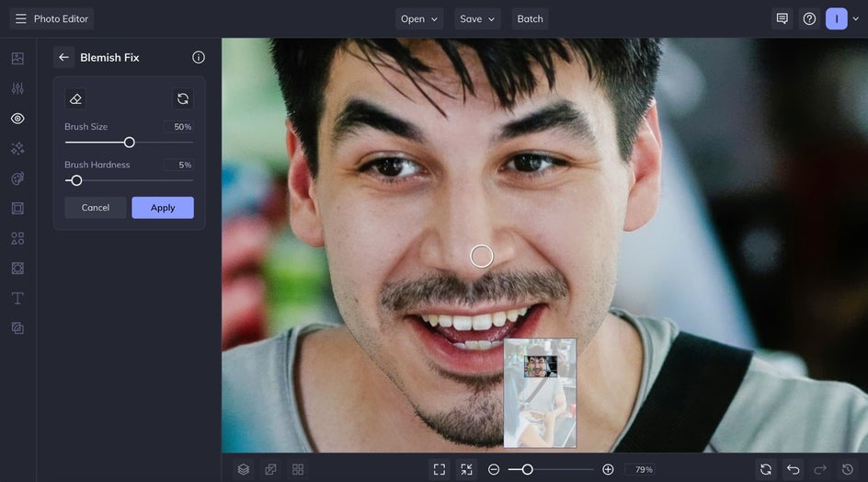Open the hamburger menu next to Photo Editor
This screenshot has width=868, height=482.
20,18
